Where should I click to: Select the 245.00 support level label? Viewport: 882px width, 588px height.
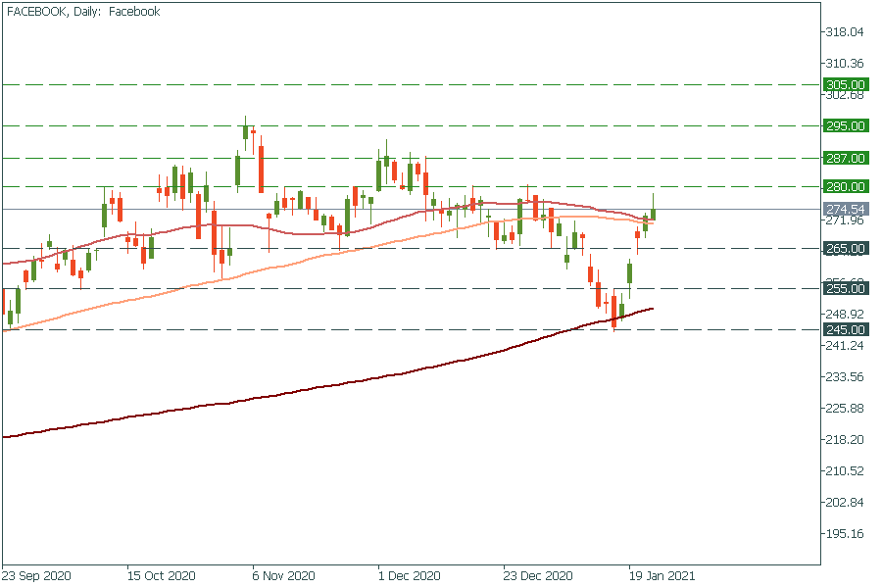coord(845,329)
